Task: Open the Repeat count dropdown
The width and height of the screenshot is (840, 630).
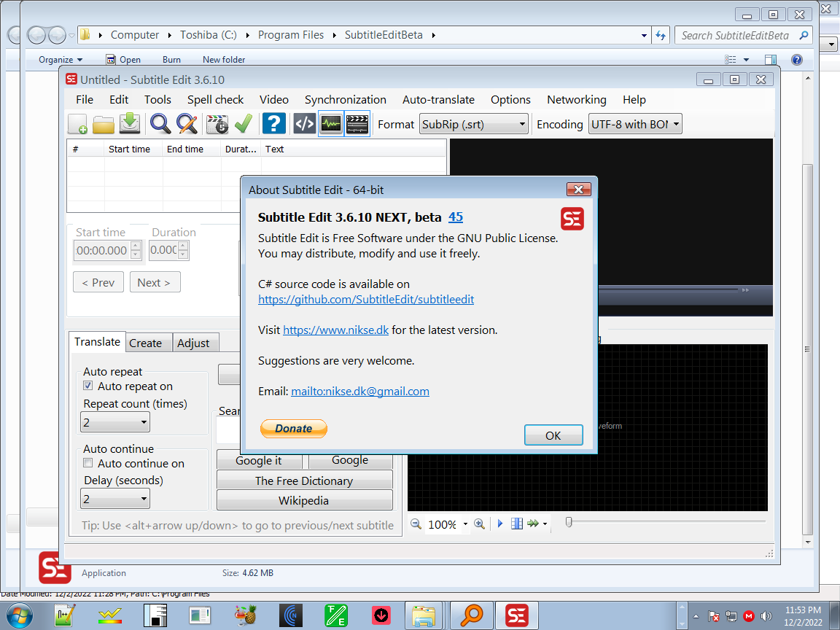Action: coord(115,422)
